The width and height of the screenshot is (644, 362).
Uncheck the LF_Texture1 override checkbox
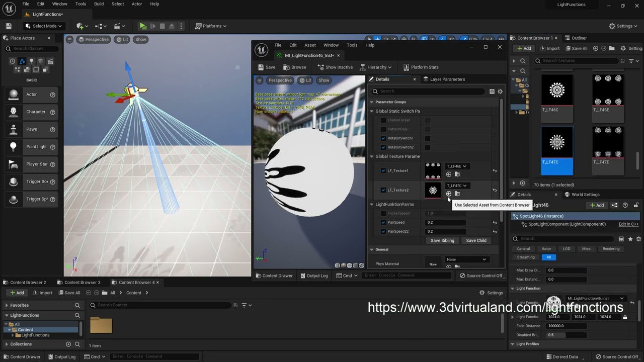click(383, 170)
